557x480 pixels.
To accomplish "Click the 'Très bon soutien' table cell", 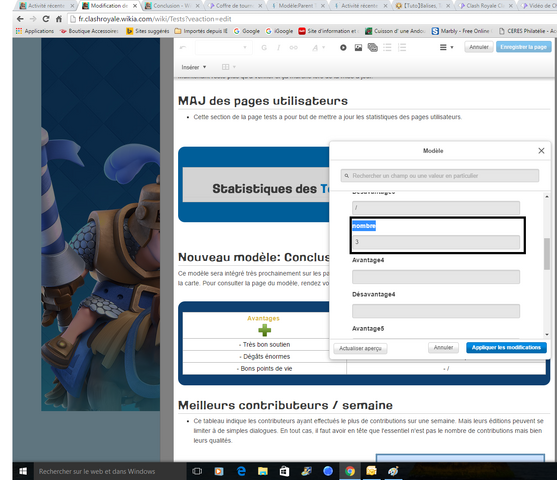I will click(x=265, y=345).
